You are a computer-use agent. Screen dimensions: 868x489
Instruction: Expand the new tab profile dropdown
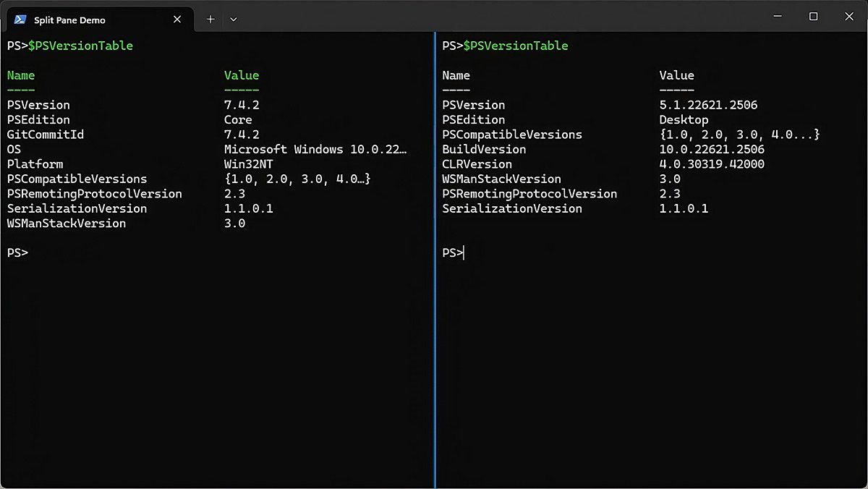[x=233, y=20]
